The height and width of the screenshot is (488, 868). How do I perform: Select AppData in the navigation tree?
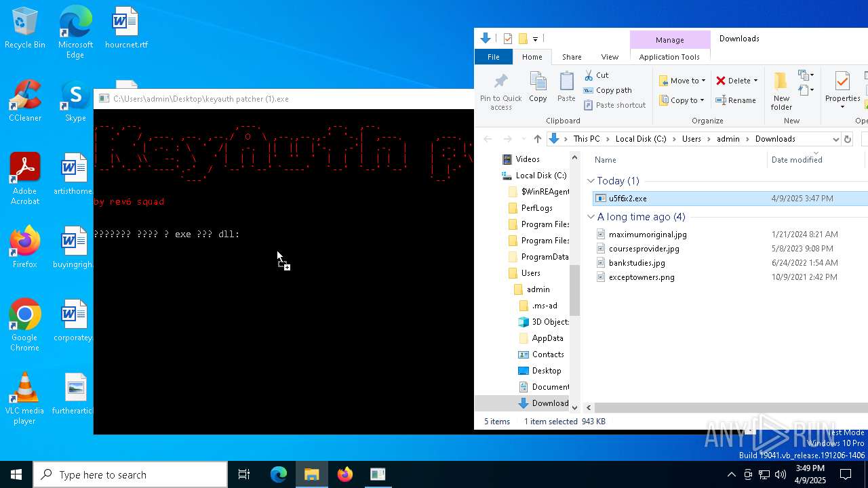(x=547, y=338)
